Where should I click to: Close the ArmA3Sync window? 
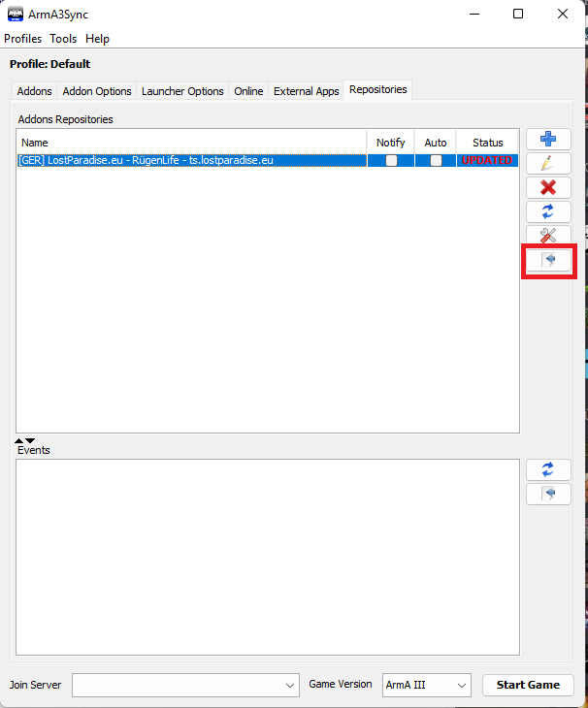point(562,14)
